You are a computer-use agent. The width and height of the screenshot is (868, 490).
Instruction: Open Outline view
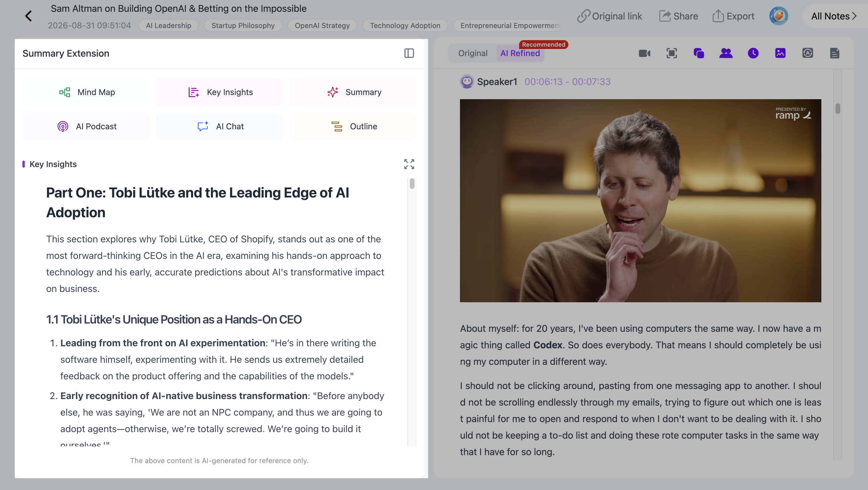coord(353,126)
